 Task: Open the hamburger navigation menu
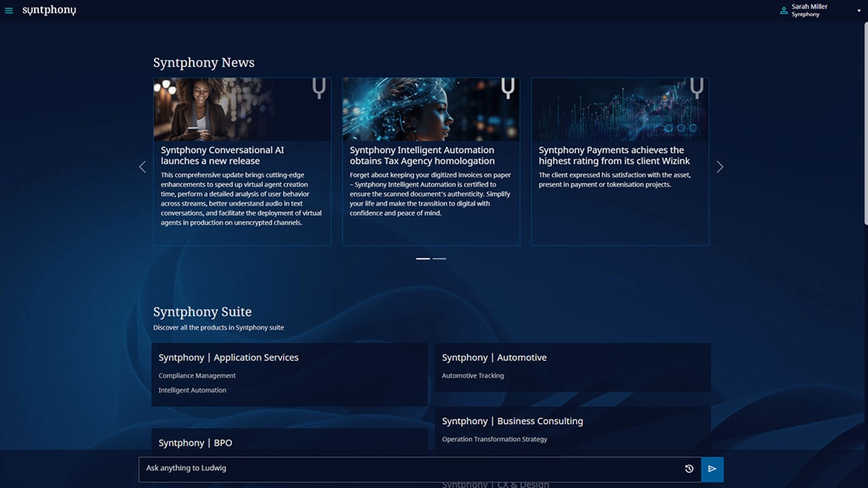point(9,11)
